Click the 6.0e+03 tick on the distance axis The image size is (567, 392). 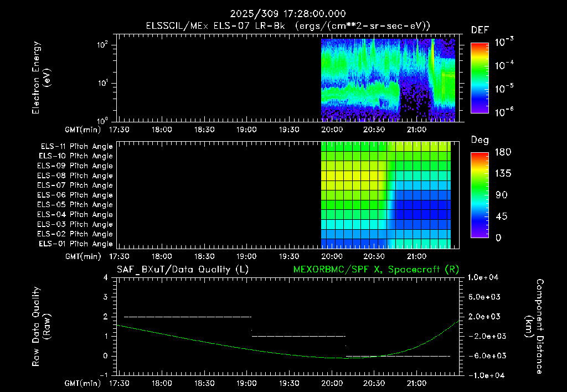(484, 297)
